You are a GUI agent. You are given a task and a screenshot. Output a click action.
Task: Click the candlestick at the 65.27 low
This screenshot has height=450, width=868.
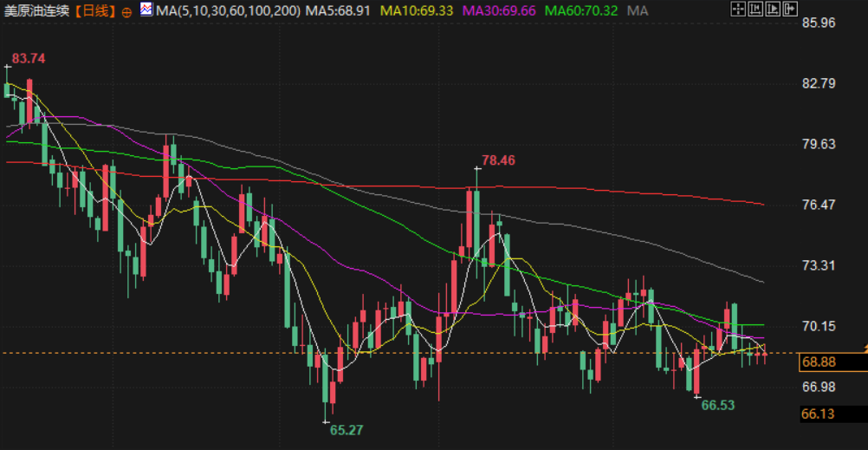[x=326, y=384]
